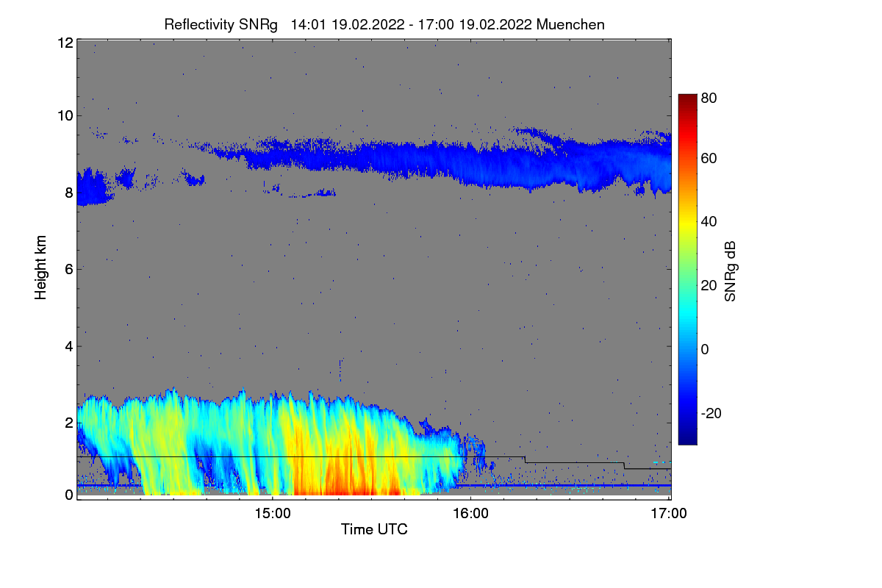Click the colorbar value '80'

click(x=709, y=96)
